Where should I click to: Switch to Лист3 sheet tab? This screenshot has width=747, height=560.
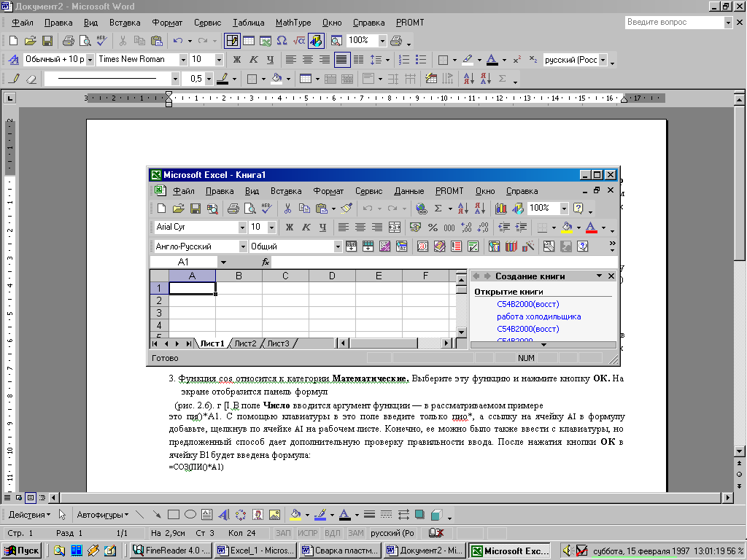click(278, 343)
